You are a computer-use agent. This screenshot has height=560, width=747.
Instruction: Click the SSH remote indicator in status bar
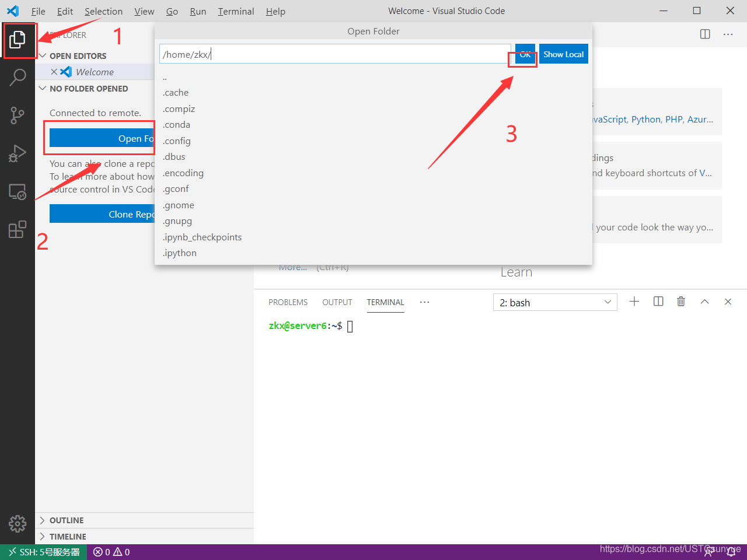coord(44,552)
